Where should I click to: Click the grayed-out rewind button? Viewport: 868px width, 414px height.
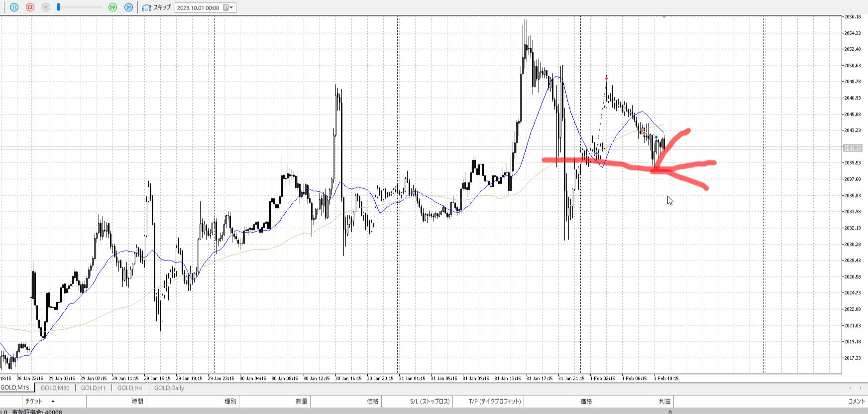pyautogui.click(x=46, y=7)
